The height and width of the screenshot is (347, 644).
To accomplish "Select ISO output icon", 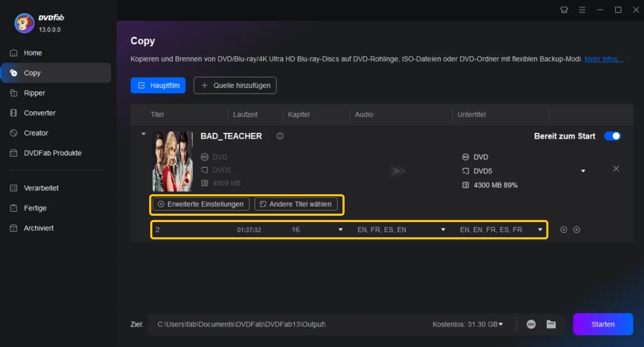I will click(531, 324).
